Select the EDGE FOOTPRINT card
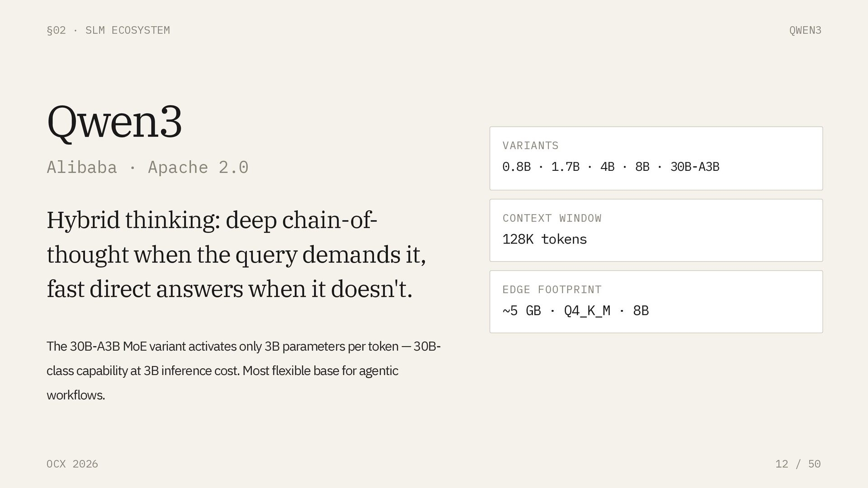The image size is (868, 488). coord(656,302)
